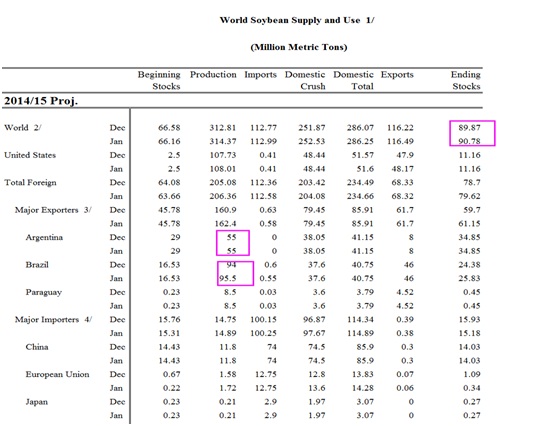Image resolution: width=558 pixels, height=426 pixels.
Task: Click the World Soybean Supply and Use title
Action: [297, 20]
